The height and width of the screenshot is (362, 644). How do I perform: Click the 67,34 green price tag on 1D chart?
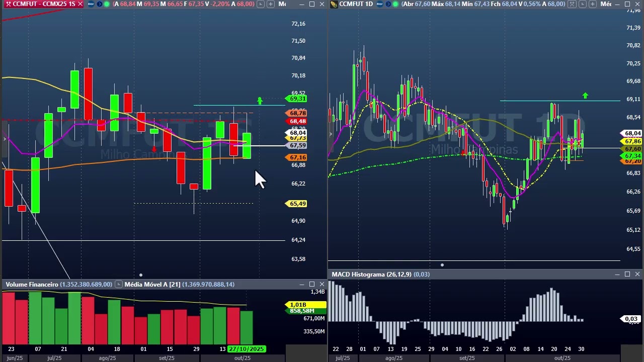point(631,156)
